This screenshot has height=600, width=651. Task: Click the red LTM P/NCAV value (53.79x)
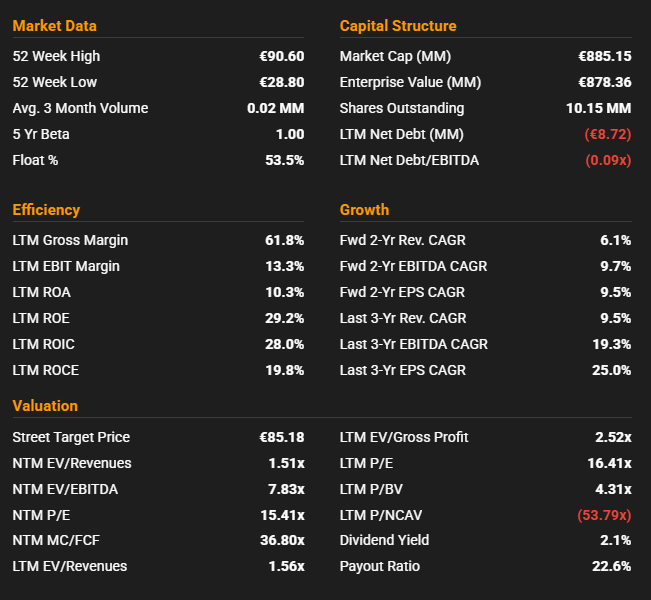coord(604,515)
